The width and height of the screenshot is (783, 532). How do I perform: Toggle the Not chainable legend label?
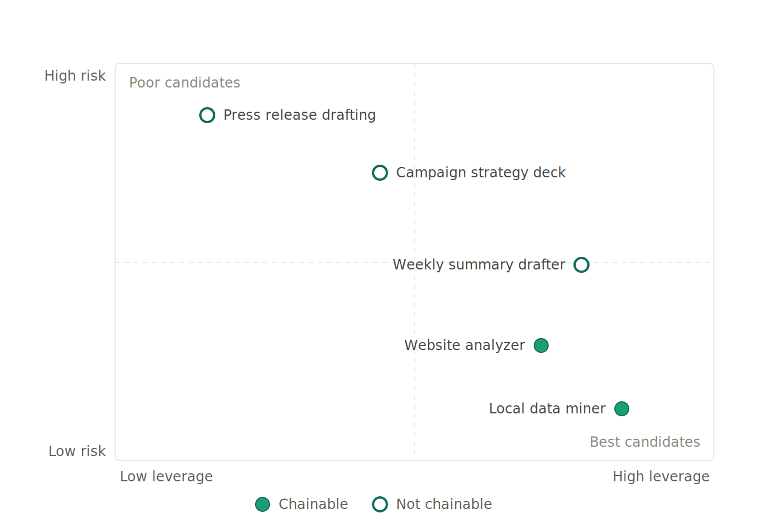coord(444,504)
